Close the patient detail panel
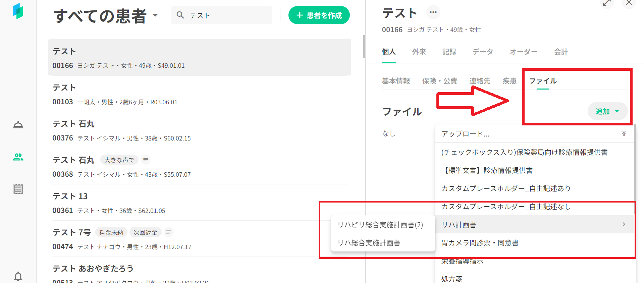This screenshot has height=283, width=644. (x=629, y=3)
